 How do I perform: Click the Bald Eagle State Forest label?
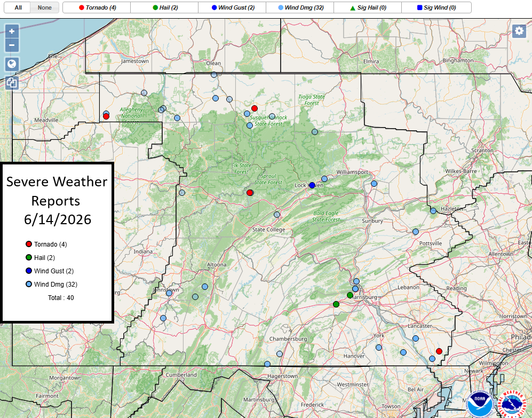(x=326, y=216)
